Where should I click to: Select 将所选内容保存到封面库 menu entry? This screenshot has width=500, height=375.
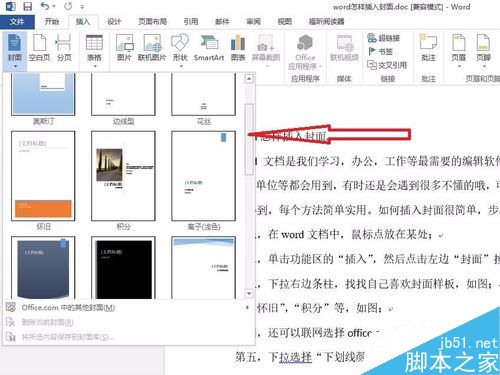(128, 337)
